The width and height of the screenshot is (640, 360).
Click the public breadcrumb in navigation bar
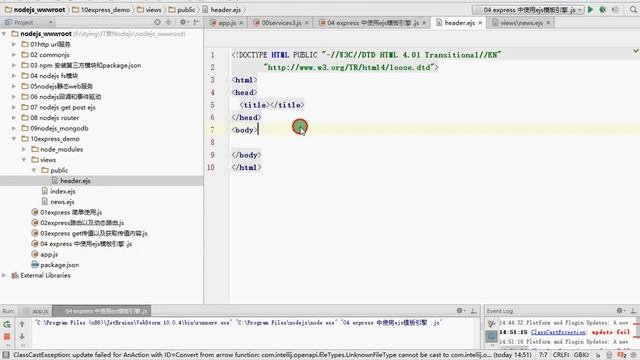click(182, 9)
